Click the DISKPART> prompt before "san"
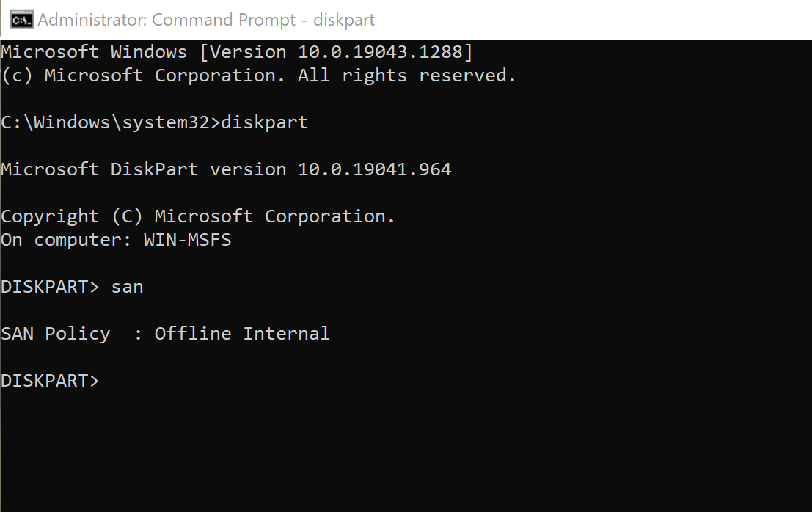The image size is (812, 512). click(49, 287)
